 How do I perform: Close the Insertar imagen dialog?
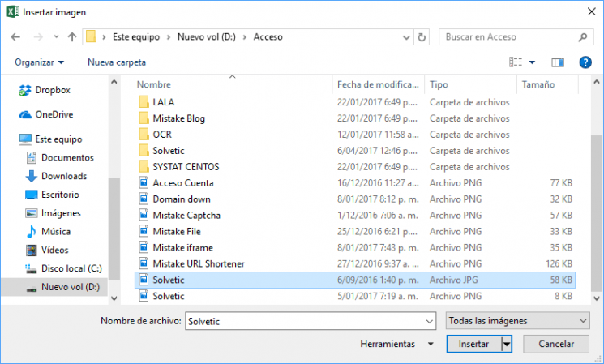tap(592, 12)
